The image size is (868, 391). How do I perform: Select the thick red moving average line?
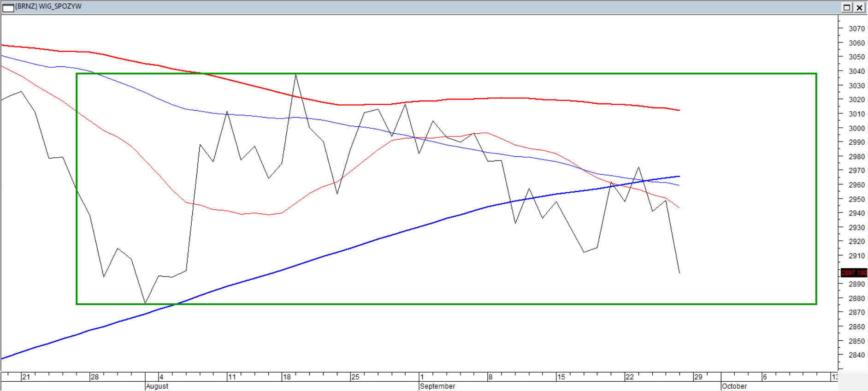(x=461, y=99)
